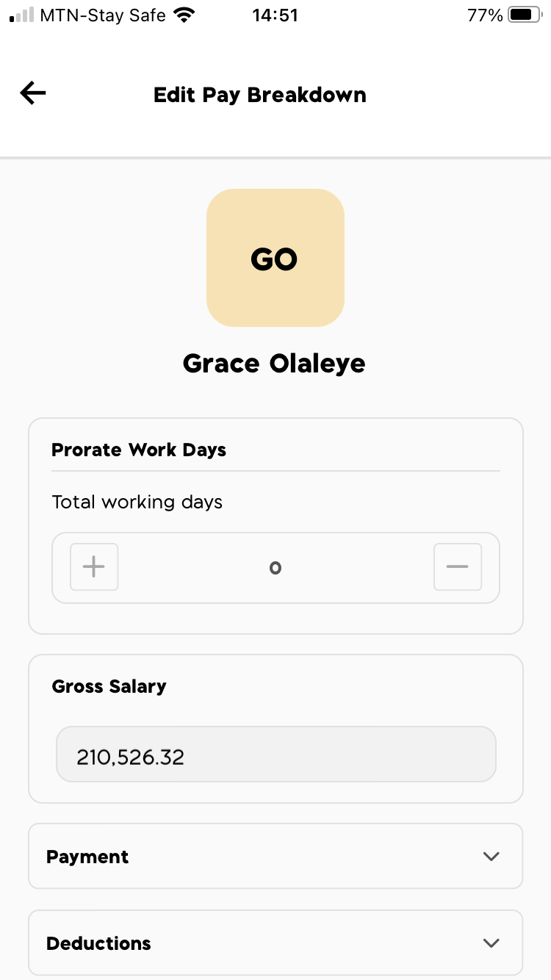Tap the MTN-Stay Safe carrier label
The width and height of the screenshot is (551, 980).
click(103, 15)
